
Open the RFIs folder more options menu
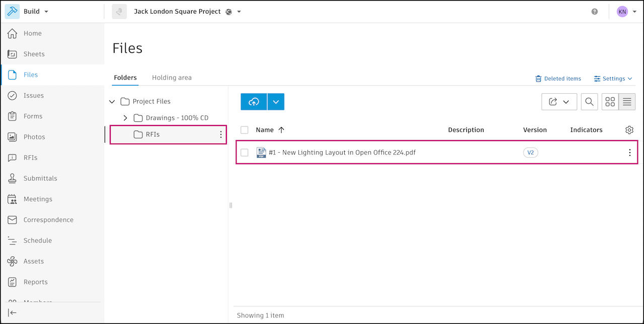(221, 135)
